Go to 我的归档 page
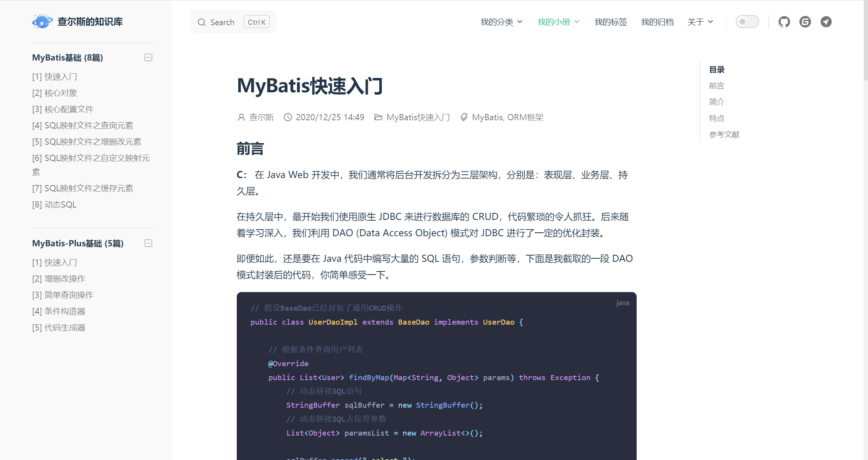868x460 pixels. [657, 22]
